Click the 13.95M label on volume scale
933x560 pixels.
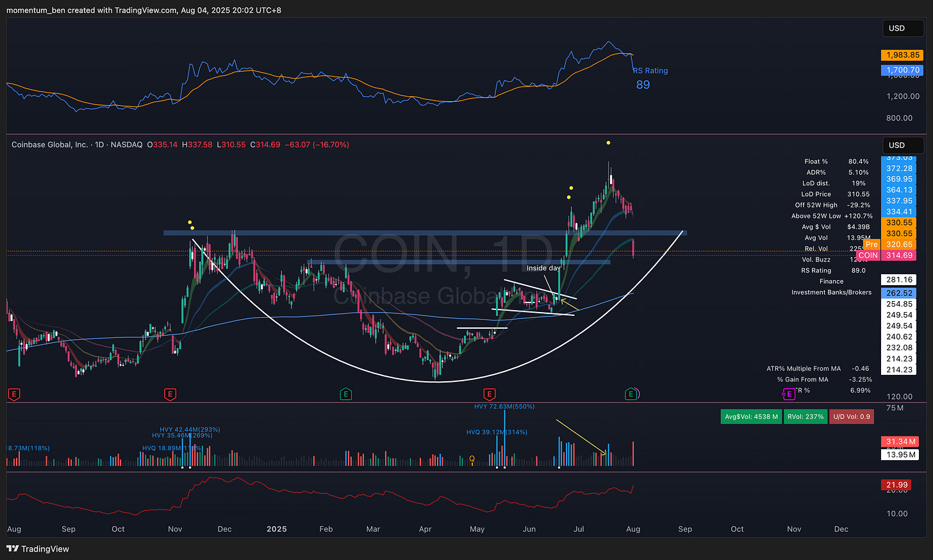(x=901, y=454)
